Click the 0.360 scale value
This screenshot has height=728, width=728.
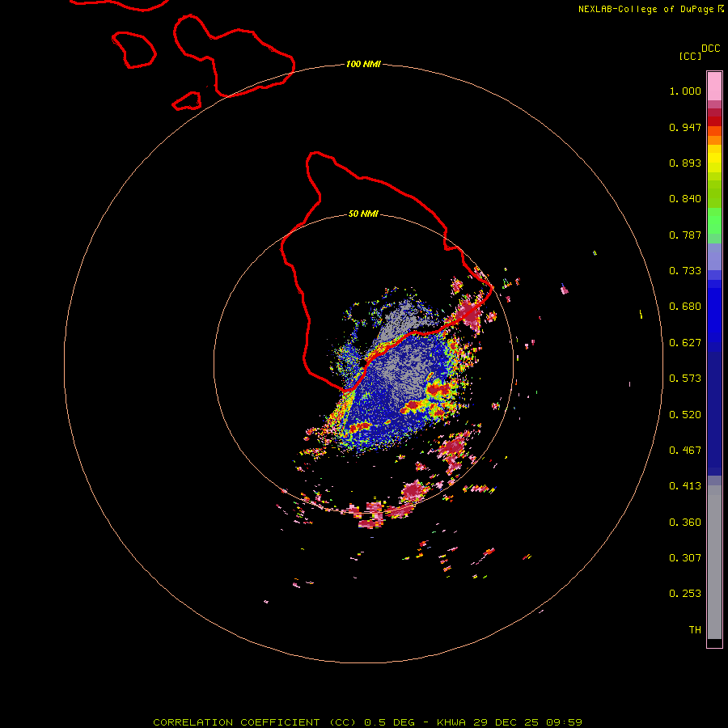[x=685, y=523]
